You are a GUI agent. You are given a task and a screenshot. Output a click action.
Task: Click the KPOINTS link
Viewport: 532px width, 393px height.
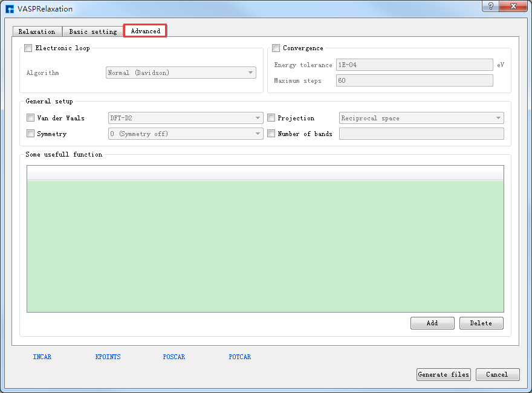click(108, 357)
